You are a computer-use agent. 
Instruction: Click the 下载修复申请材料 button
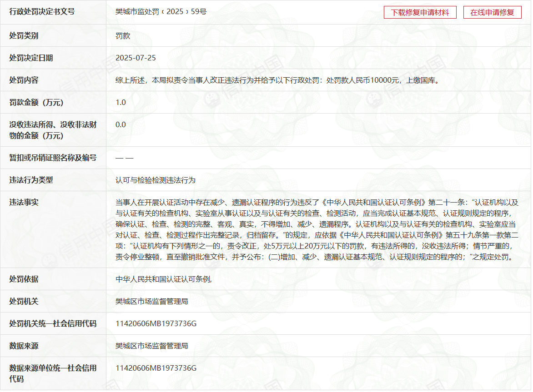[x=419, y=12]
